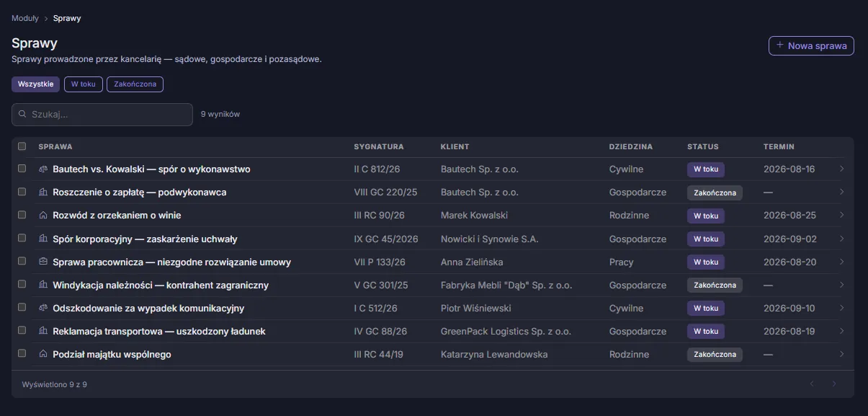This screenshot has width=868, height=416.
Task: Click the briefcase icon beside Sprawa pracownicza
Action: [42, 262]
